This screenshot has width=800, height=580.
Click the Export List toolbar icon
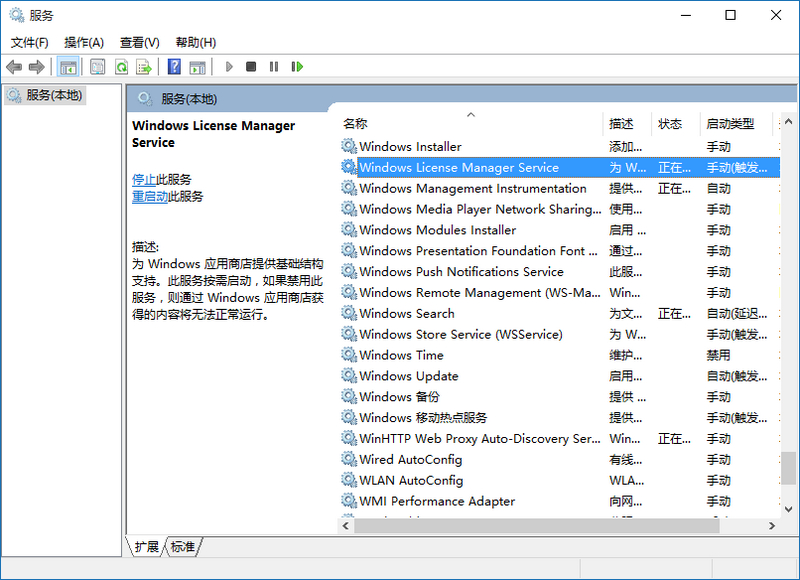click(146, 67)
